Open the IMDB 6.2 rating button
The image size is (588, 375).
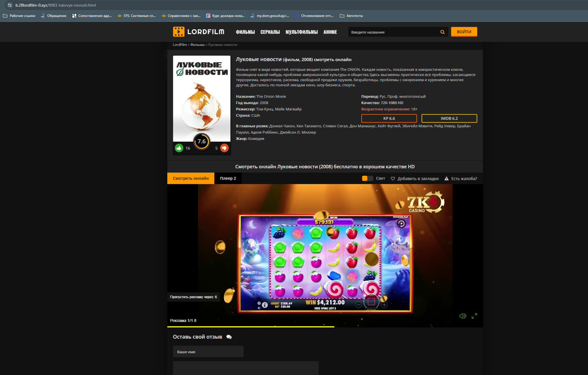tap(449, 118)
